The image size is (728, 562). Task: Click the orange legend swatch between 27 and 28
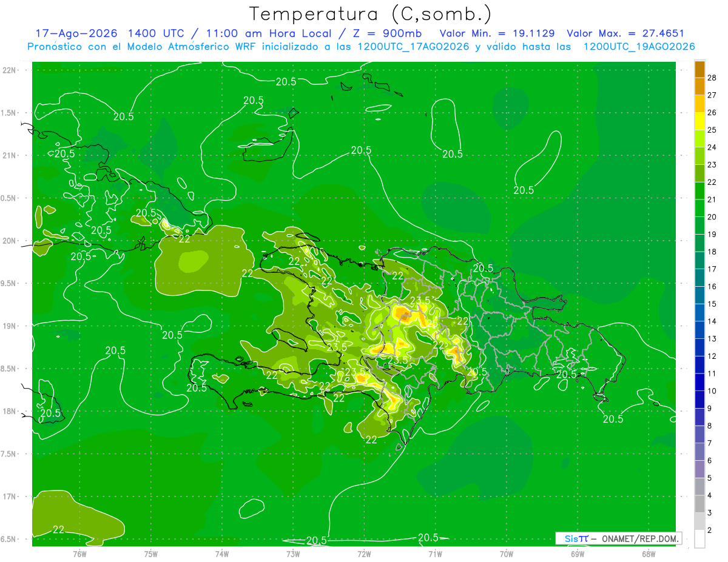click(x=699, y=86)
